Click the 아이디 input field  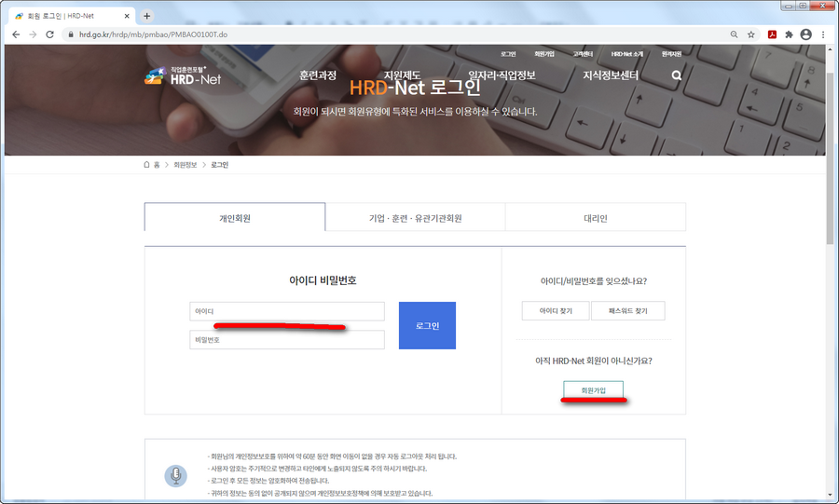point(287,311)
